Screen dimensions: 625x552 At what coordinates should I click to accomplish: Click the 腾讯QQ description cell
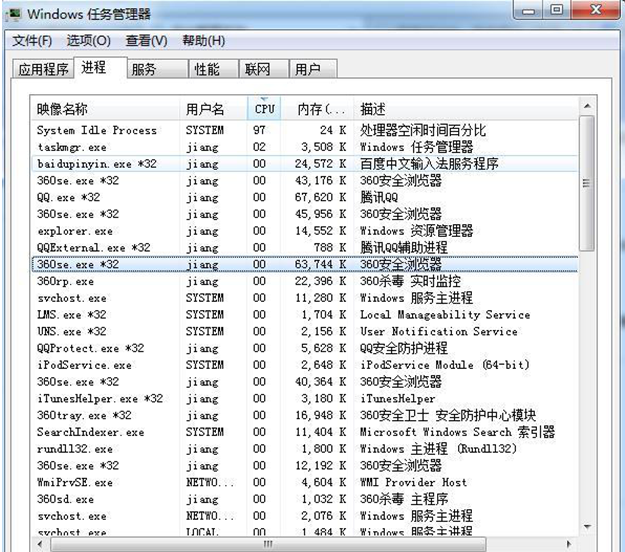[379, 197]
